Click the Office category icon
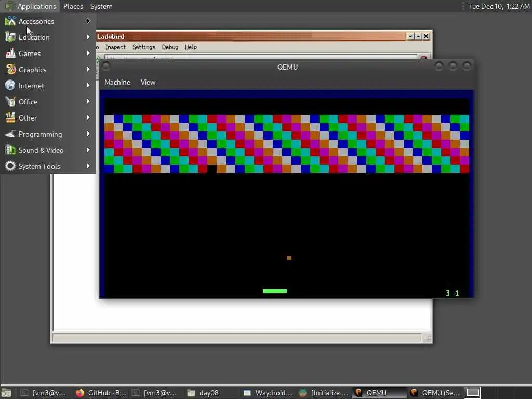The image size is (532, 399). [x=10, y=101]
